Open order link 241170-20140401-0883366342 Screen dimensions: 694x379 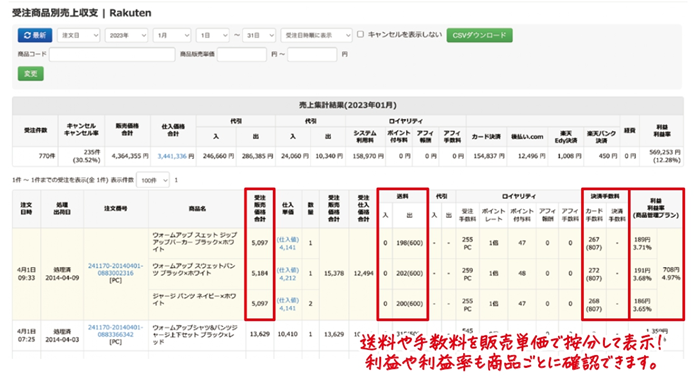click(116, 331)
